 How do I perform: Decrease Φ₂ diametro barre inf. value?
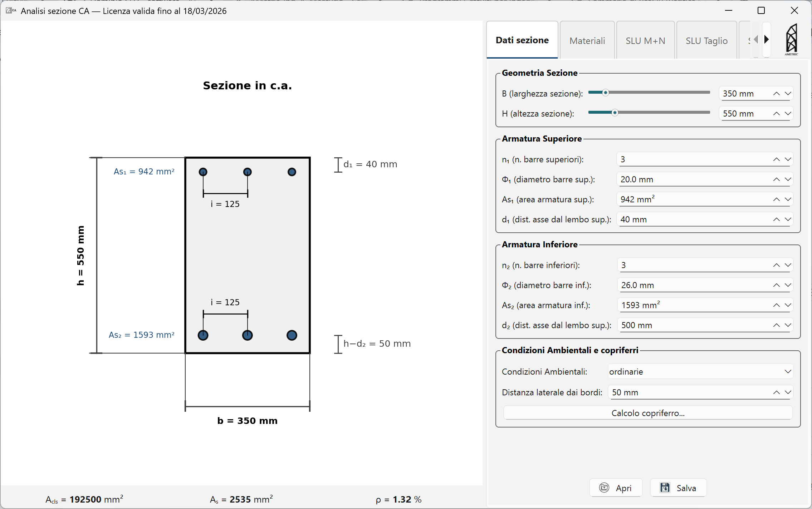(x=788, y=285)
